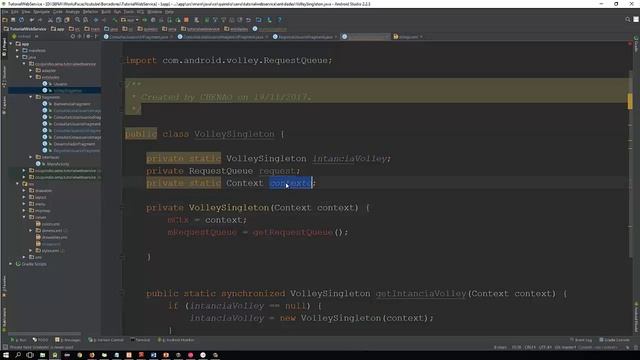The height and width of the screenshot is (360, 640).
Task: Expand the Gradle Scripts node
Action: pos(11,264)
